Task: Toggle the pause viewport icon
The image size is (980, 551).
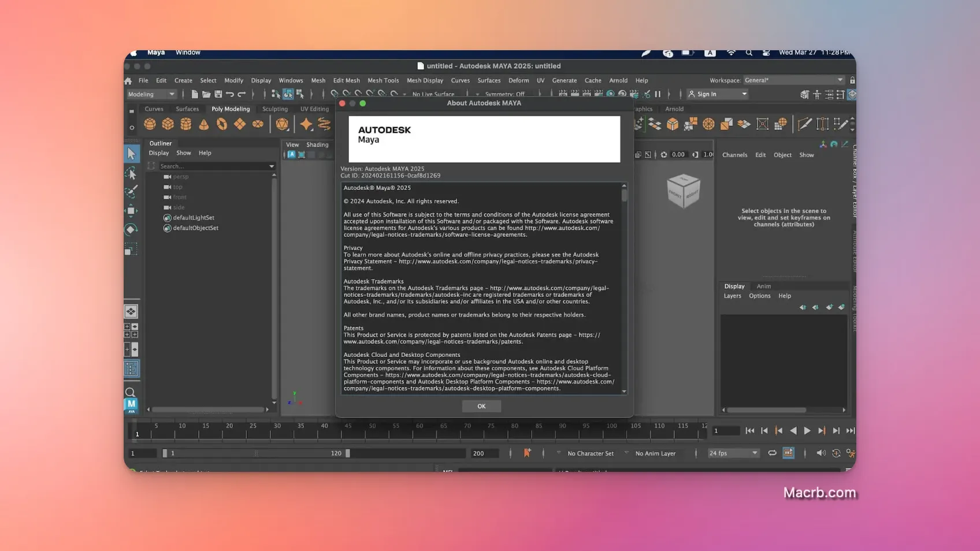Action: point(658,94)
